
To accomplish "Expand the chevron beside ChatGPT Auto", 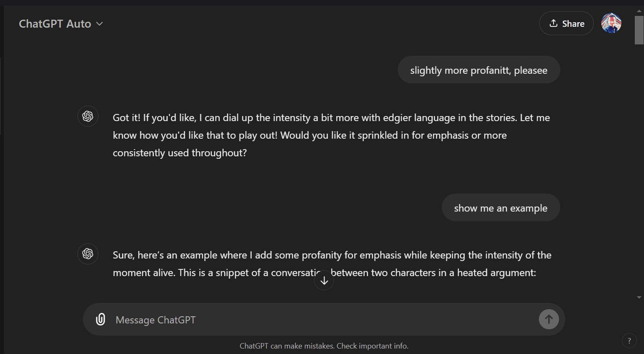I will coord(99,24).
